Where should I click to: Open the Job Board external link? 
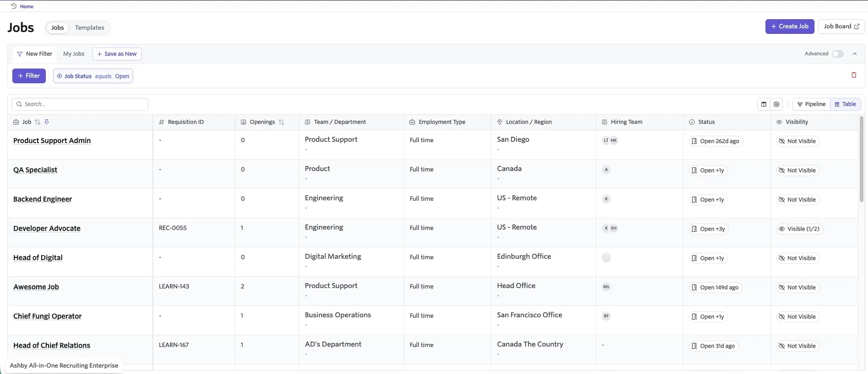coord(841,27)
